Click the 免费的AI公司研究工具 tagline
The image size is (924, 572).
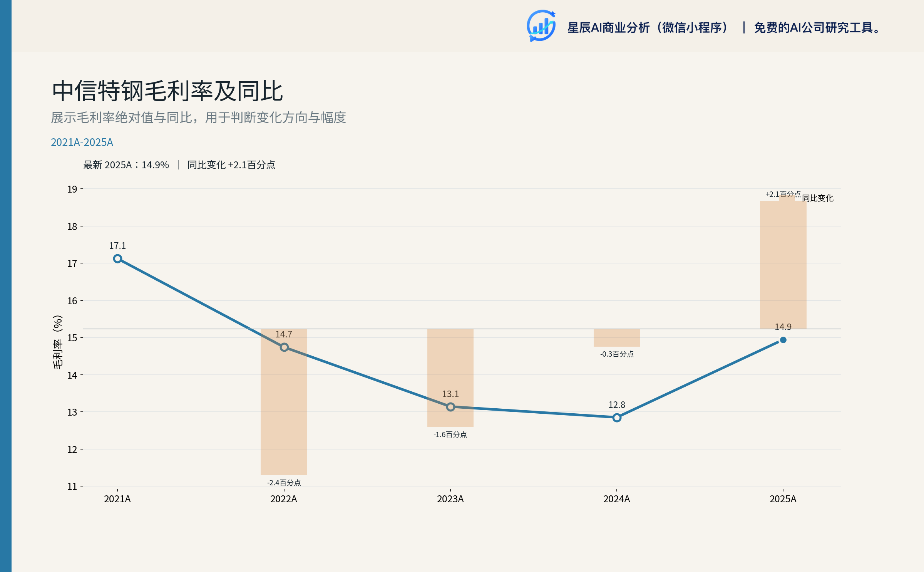click(x=817, y=28)
